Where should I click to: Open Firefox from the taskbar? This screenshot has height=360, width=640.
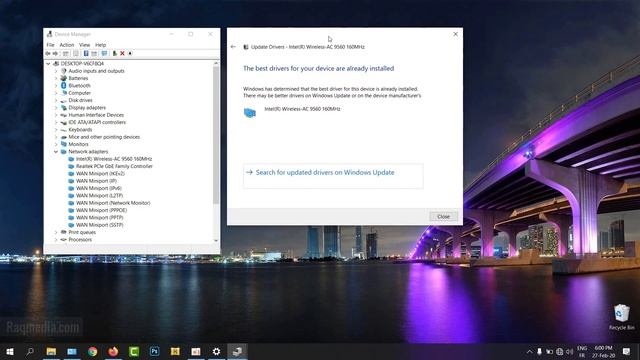pyautogui.click(x=113, y=351)
